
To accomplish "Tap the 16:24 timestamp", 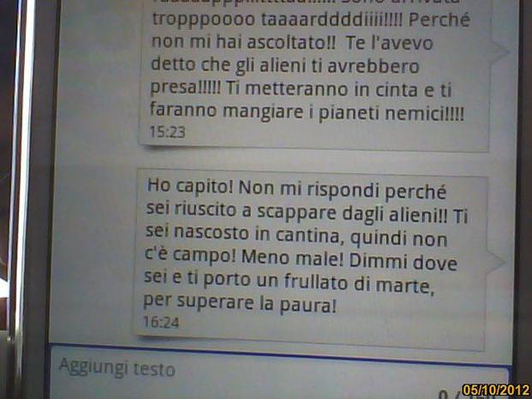I will pyautogui.click(x=161, y=322).
